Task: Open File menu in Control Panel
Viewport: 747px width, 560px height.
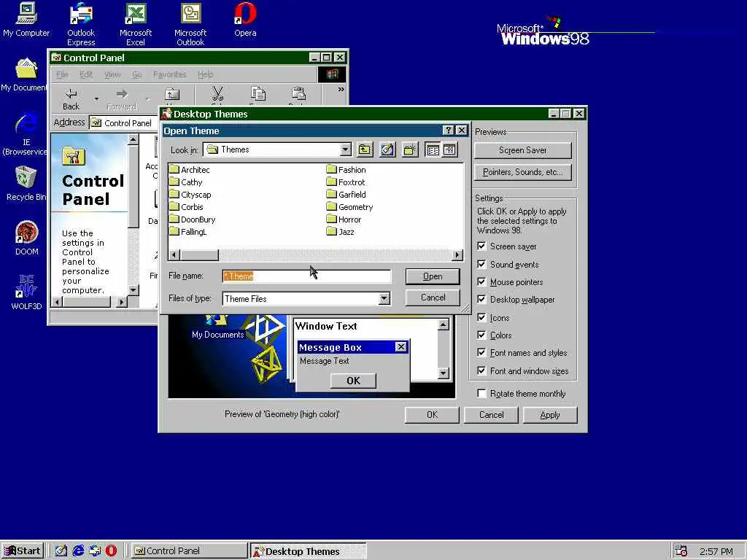Action: 63,74
